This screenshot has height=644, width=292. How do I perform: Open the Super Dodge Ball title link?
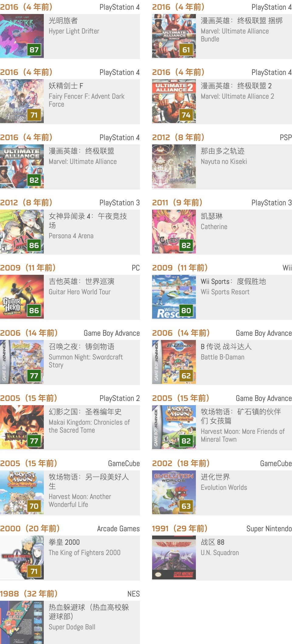tap(72, 627)
